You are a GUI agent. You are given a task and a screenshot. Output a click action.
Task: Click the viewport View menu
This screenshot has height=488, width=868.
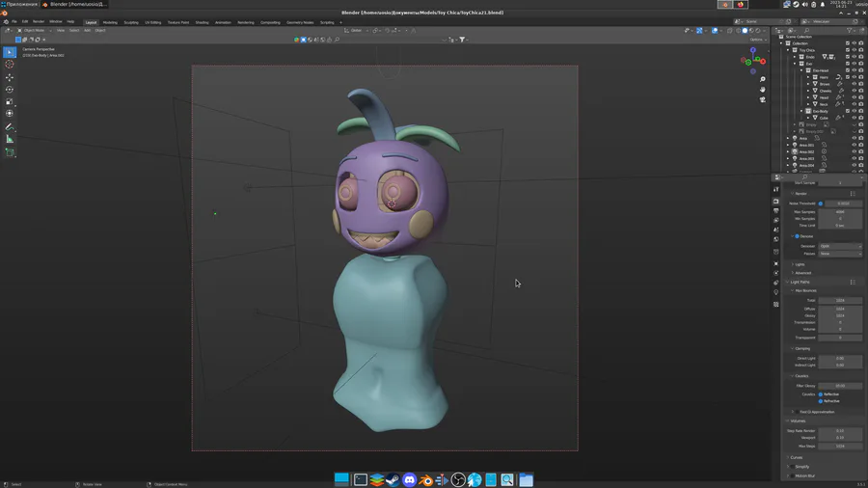pos(61,31)
